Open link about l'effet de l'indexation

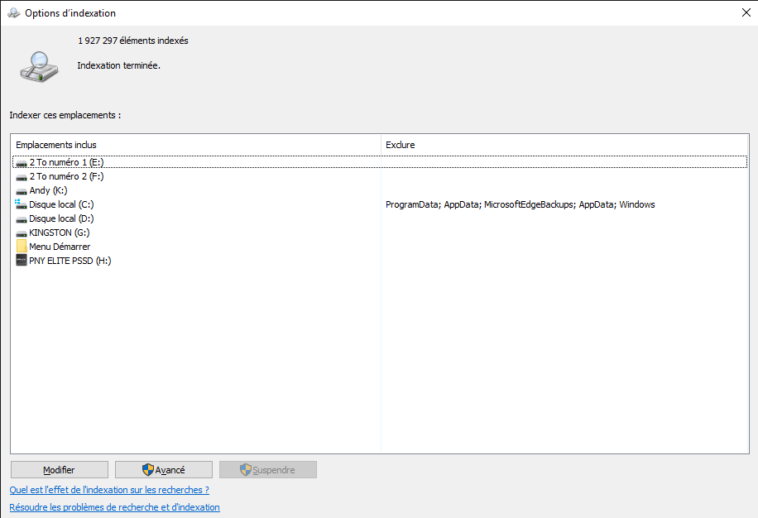(x=109, y=490)
